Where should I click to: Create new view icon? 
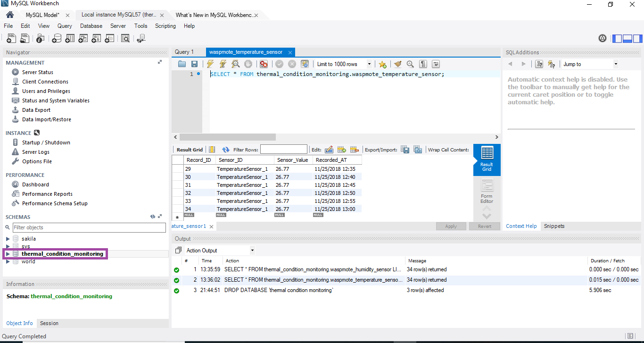coord(84,39)
